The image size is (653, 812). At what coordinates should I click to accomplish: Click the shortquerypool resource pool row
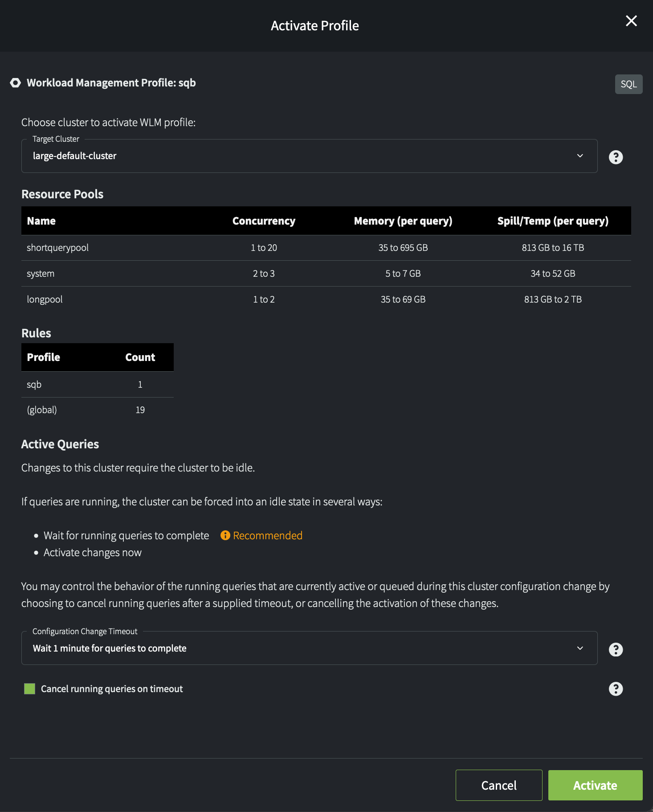pyautogui.click(x=326, y=248)
